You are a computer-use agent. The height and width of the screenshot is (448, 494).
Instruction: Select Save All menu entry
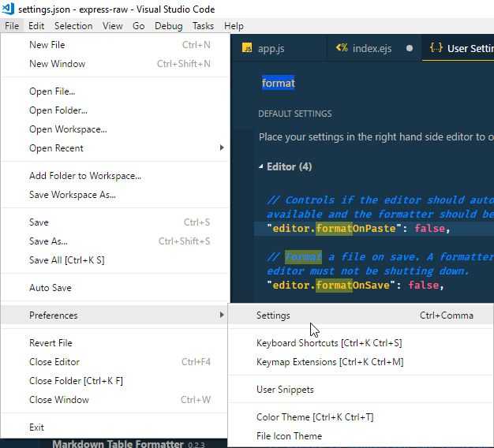click(x=66, y=260)
